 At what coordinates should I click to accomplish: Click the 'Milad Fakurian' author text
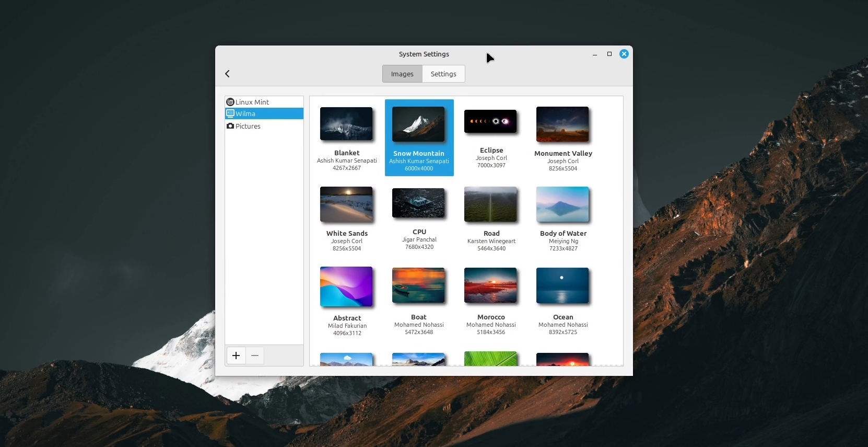347,326
